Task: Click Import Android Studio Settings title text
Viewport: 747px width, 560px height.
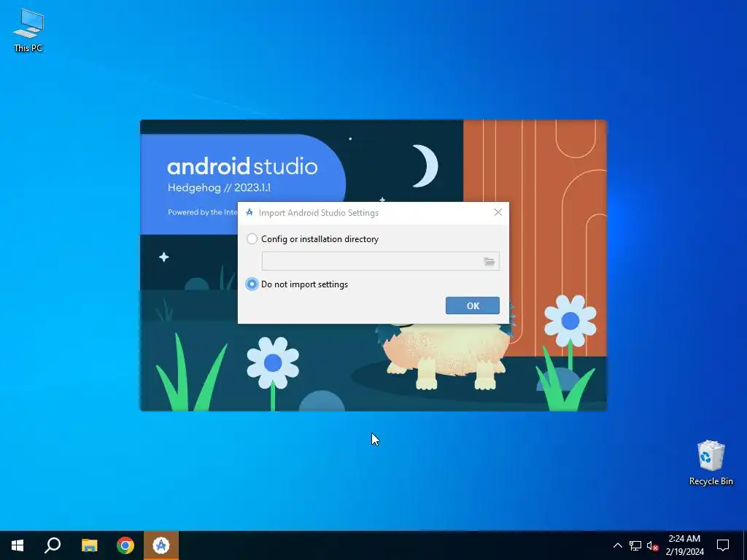Action: (319, 213)
